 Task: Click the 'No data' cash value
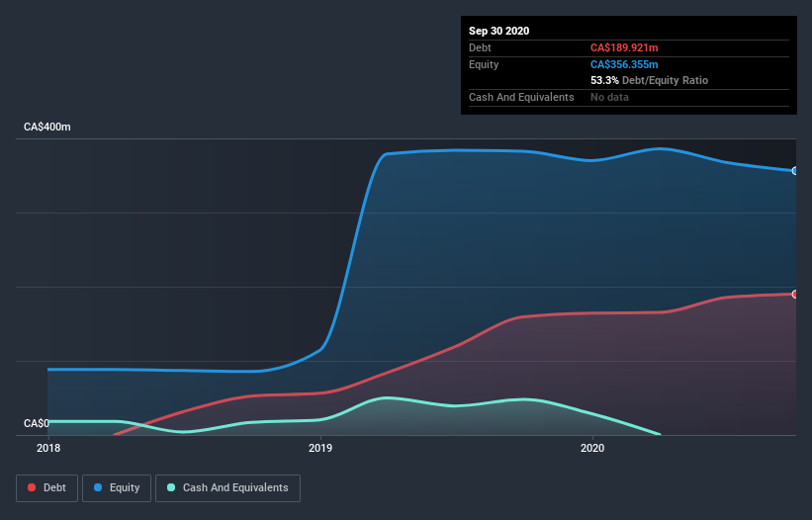coord(609,97)
